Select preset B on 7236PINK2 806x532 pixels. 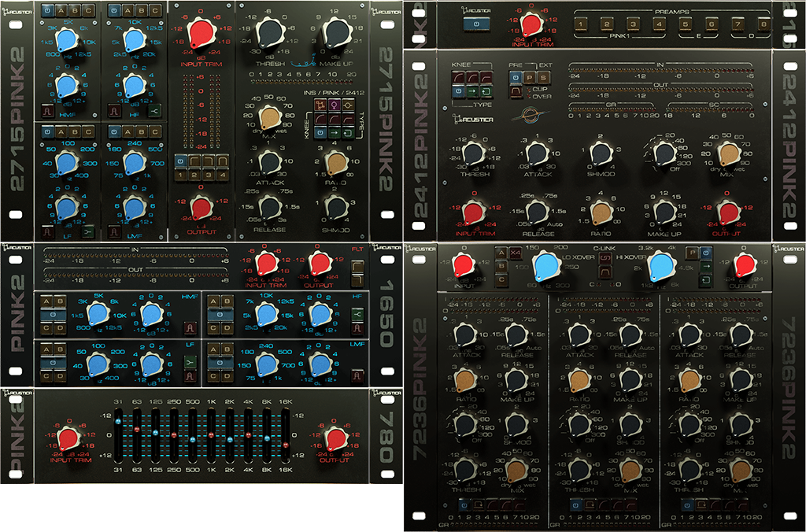(x=501, y=266)
